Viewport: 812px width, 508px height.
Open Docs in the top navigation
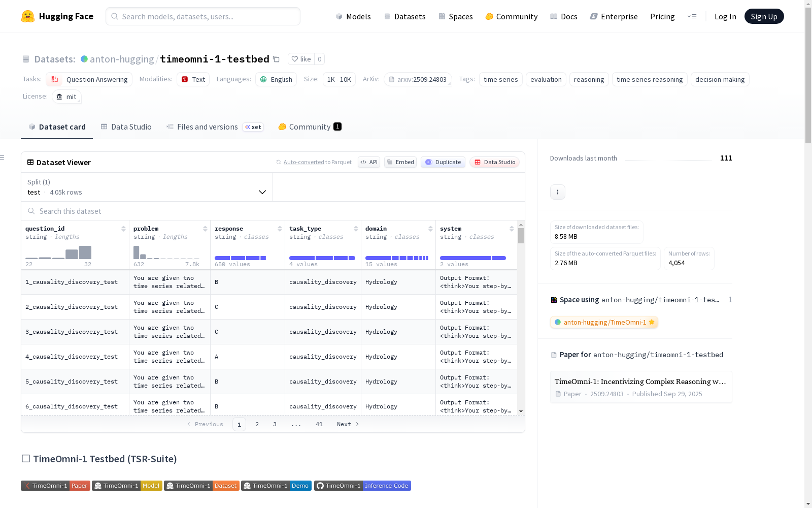click(564, 16)
